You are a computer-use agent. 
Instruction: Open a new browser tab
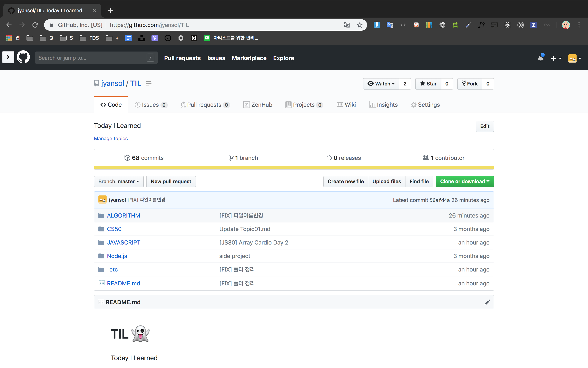pyautogui.click(x=110, y=10)
